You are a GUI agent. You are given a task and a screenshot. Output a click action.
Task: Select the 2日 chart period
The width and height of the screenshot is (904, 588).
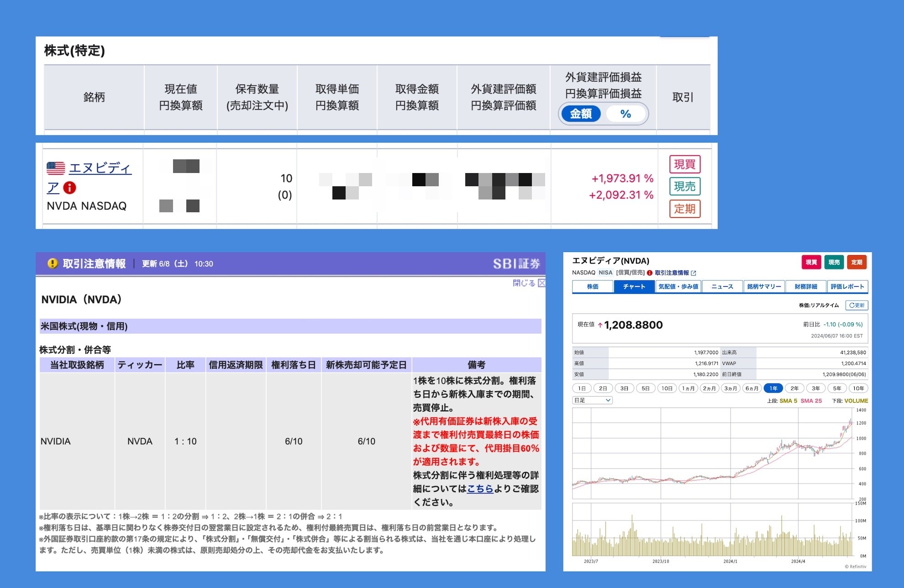(x=603, y=388)
